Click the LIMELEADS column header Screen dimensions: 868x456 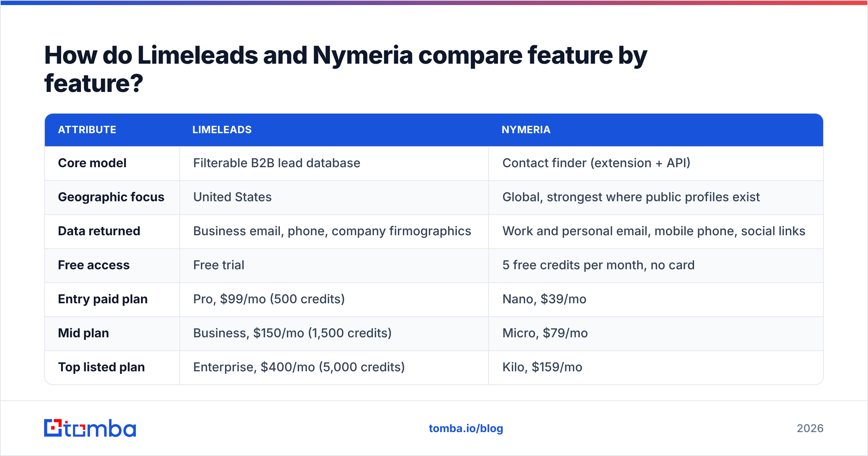(x=222, y=130)
